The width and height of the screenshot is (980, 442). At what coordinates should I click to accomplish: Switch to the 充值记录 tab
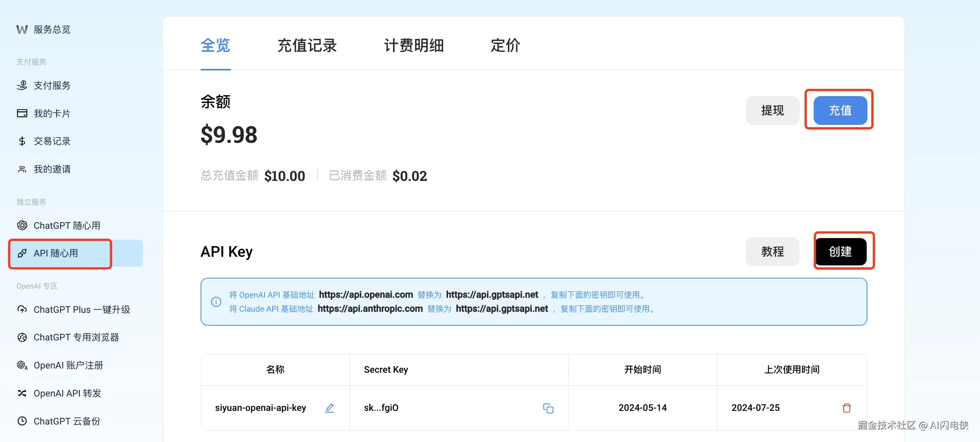pos(307,46)
